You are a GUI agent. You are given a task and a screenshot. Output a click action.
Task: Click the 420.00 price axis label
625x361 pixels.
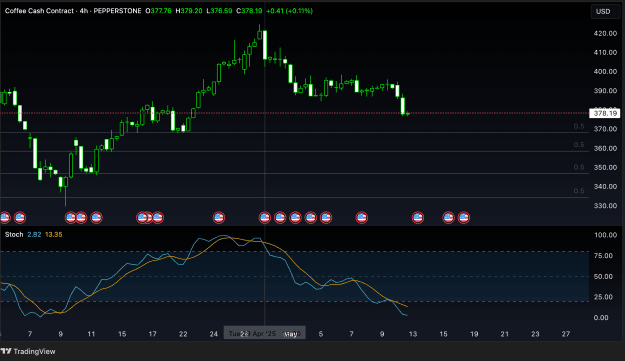(605, 33)
